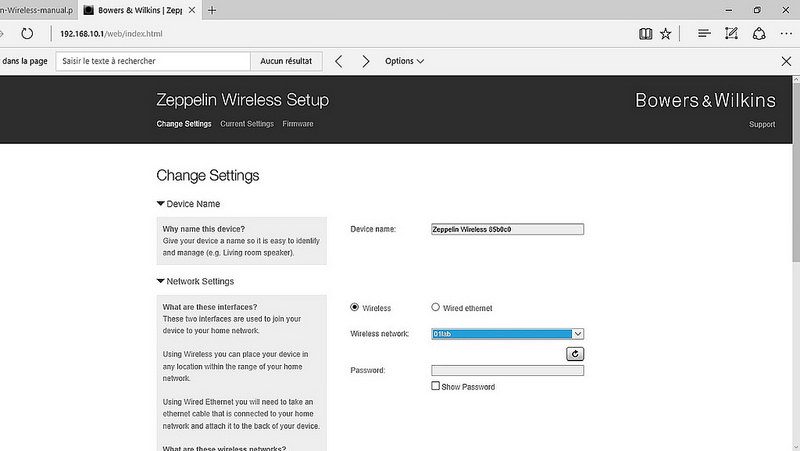Add page to favorites star icon
The image size is (800, 451).
pos(665,34)
